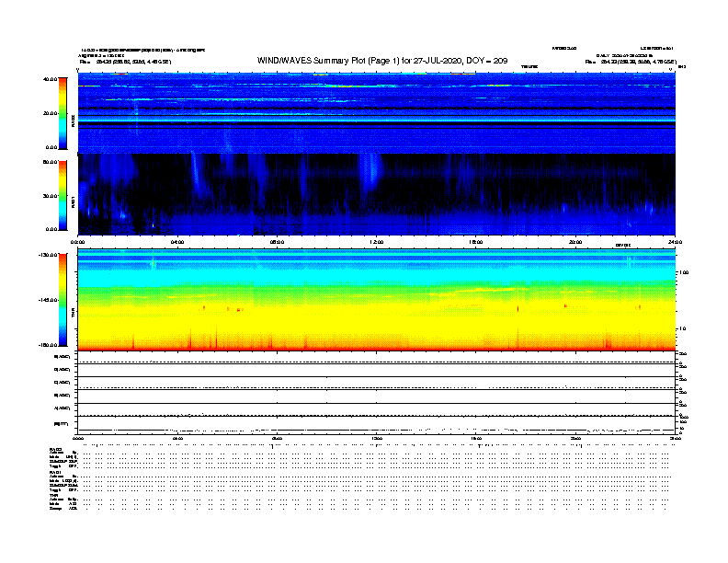Click the 00:00 tick under RAD1 spectrogram
Image resolution: width=728 pixels, height=563 pixels.
(x=78, y=242)
